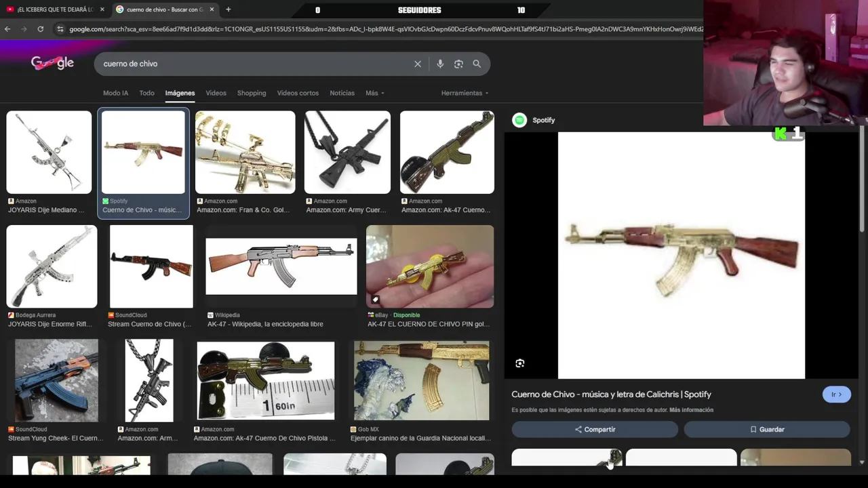Close the iceberg YouTube tab
Viewport: 868px width, 488px height.
pos(102,9)
